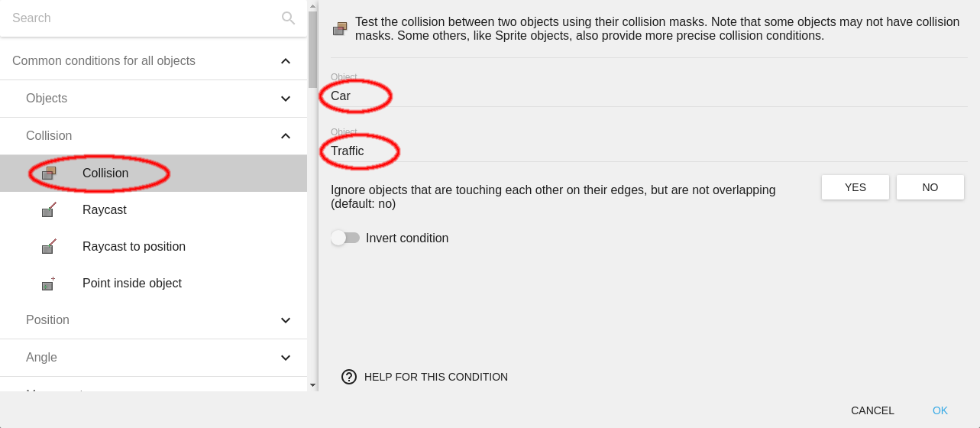This screenshot has width=980, height=428.
Task: Click the Collision condition icon
Action: [49, 173]
